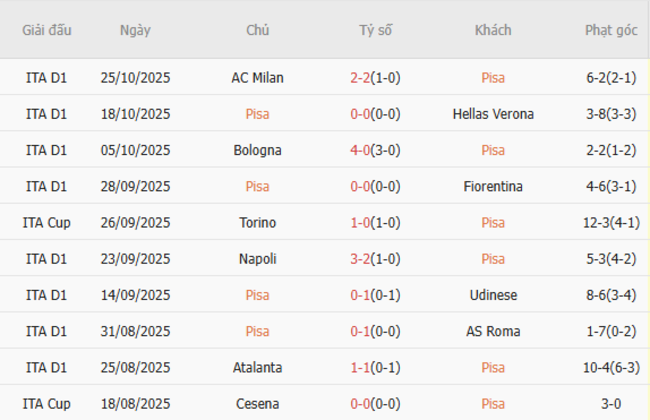Click the "Tỷ số" column header
Image resolution: width=650 pixels, height=420 pixels.
coord(375,30)
